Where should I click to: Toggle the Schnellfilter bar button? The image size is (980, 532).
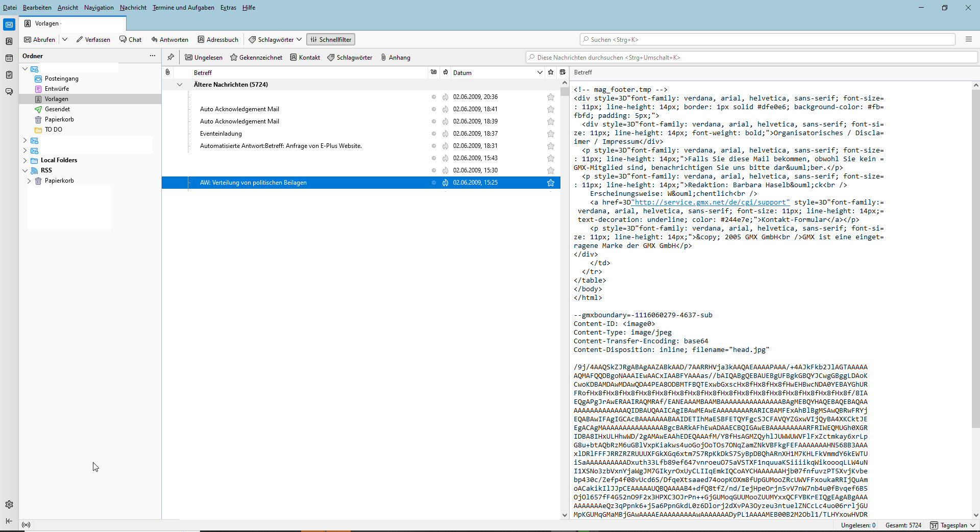[x=331, y=39]
